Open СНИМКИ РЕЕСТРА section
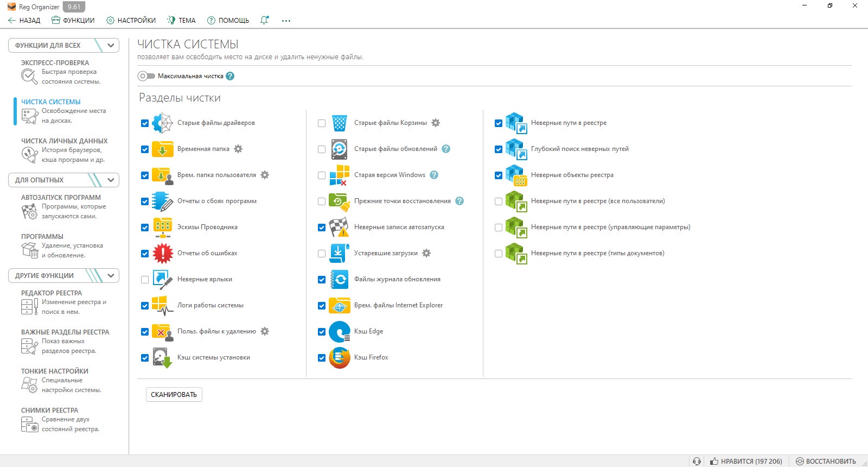Screen dimensions: 868x467 pyautogui.click(x=60, y=420)
